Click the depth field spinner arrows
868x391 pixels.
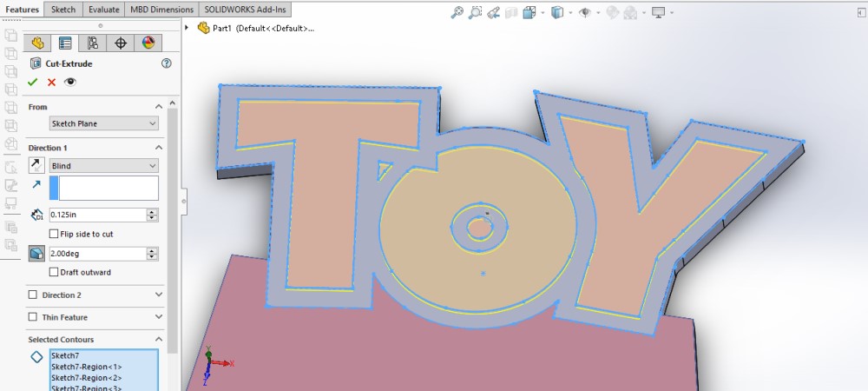pyautogui.click(x=152, y=215)
